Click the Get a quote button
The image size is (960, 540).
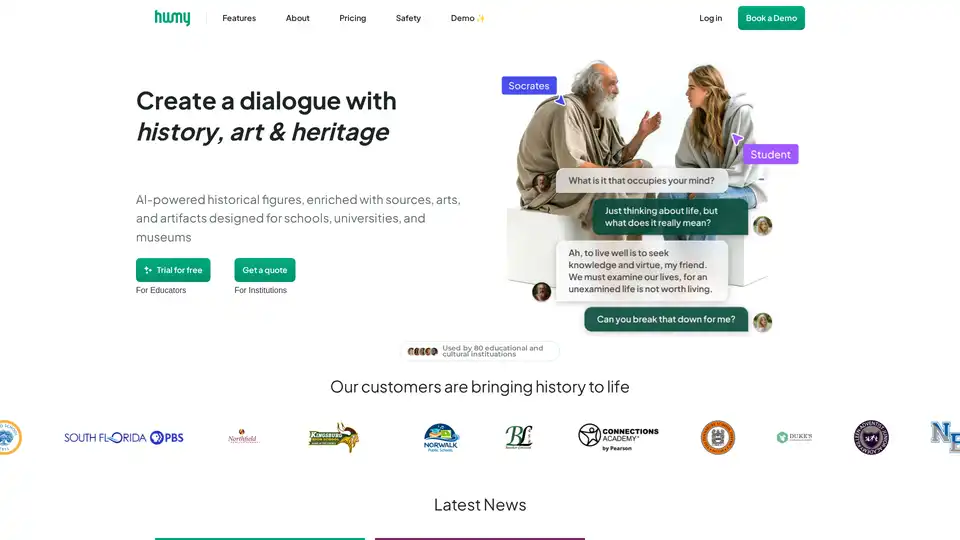265,270
